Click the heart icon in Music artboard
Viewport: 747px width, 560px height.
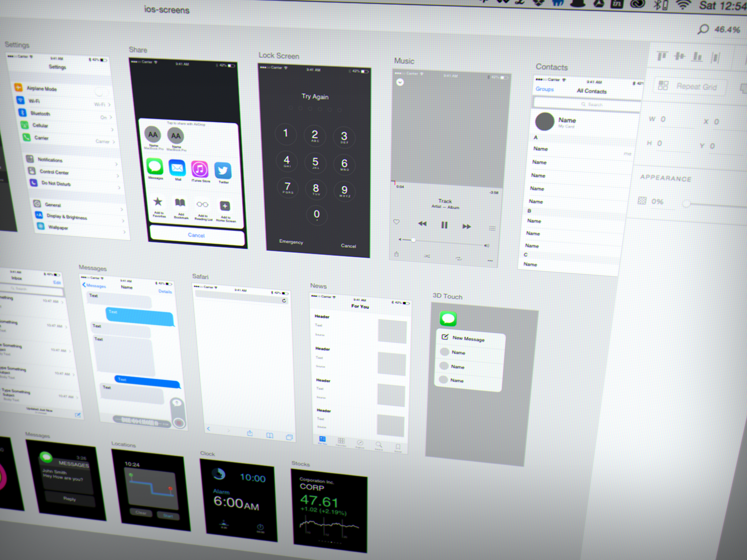pos(396,222)
